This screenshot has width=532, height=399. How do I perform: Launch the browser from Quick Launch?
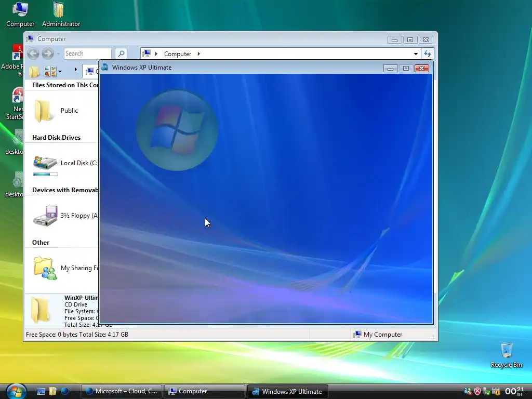(x=65, y=391)
